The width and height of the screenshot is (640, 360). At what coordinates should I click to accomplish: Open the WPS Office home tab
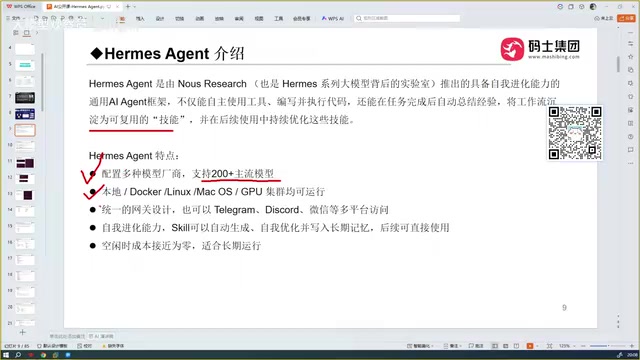pos(21,7)
